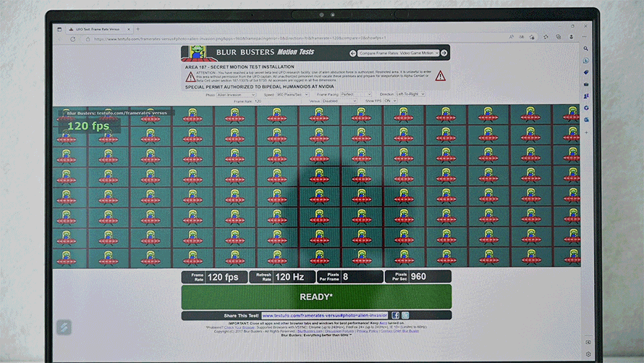Add an app to the sidebar
The height and width of the screenshot is (363, 644).
587,133
